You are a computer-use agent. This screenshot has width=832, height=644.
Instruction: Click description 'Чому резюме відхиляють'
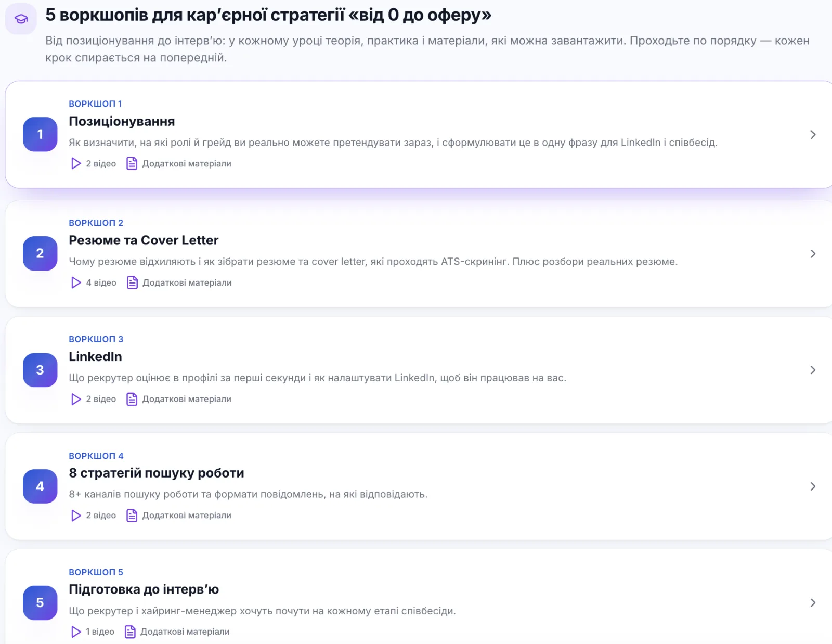(x=373, y=262)
